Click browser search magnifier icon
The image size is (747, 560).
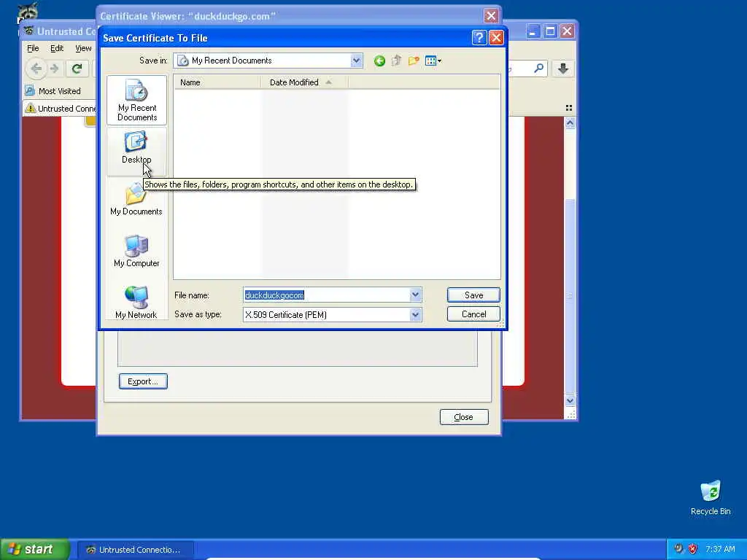tap(538, 69)
